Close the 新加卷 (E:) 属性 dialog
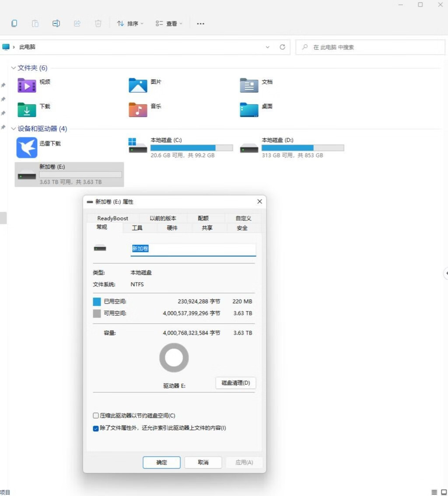The image size is (448, 496). coord(259,202)
